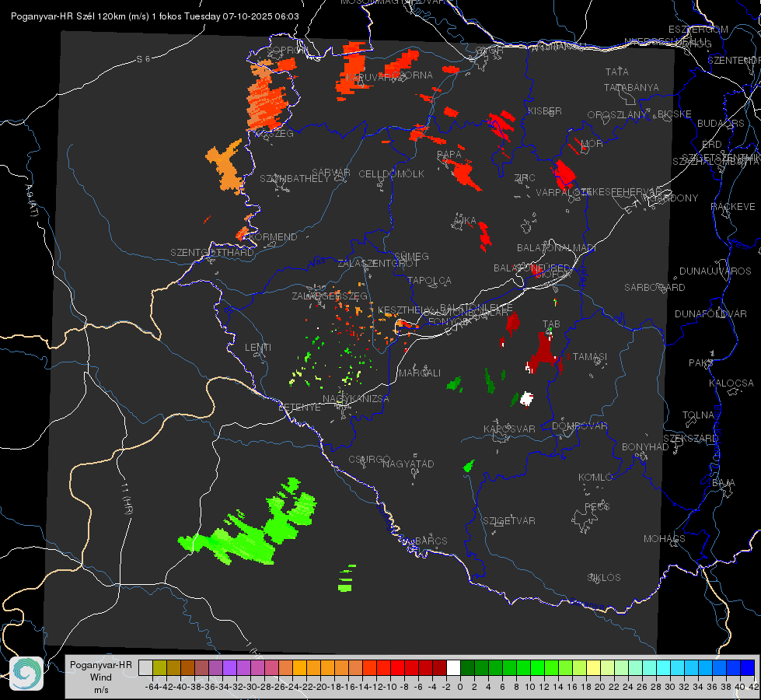Select the KISBER town label
This screenshot has height=700, width=761.
pos(545,111)
